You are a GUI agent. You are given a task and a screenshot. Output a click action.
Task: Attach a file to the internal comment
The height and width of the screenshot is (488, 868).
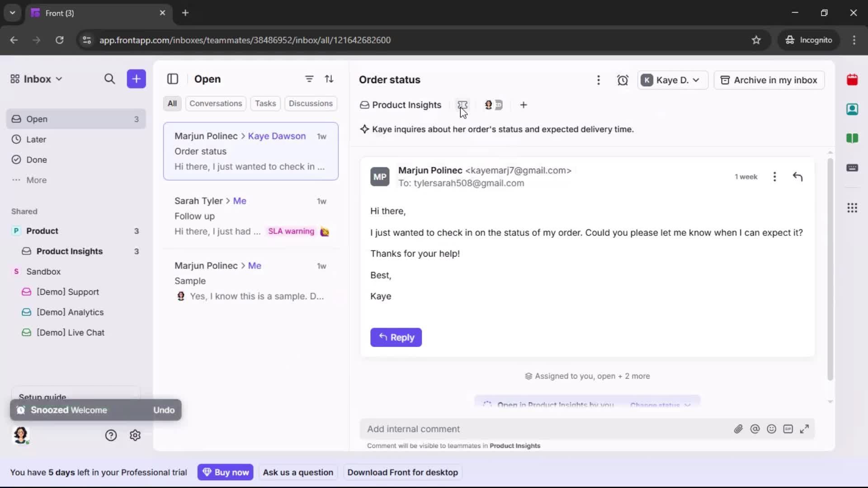[739, 429]
